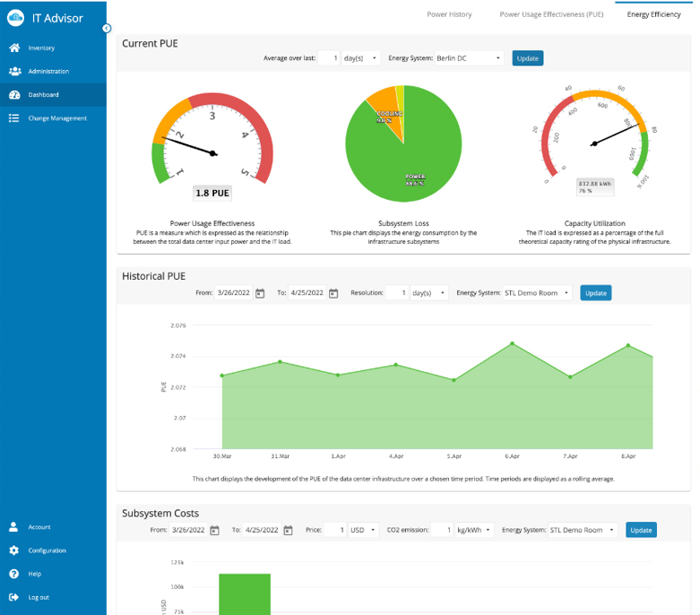The width and height of the screenshot is (700, 615).
Task: Click Subsystem Costs To date field
Action: click(262, 530)
